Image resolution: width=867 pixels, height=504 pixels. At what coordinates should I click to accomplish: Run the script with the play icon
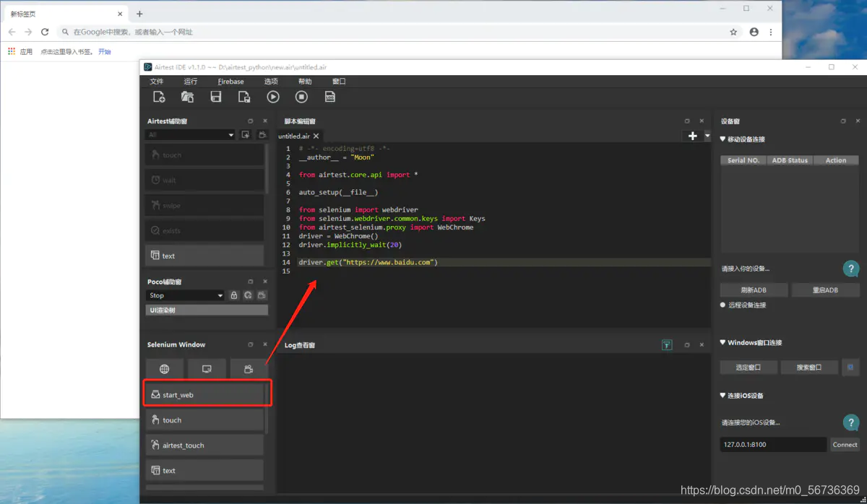pos(273,97)
